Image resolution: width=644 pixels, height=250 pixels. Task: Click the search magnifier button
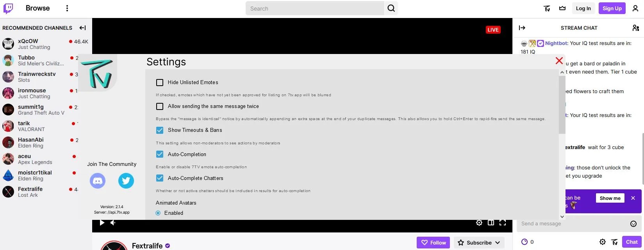point(391,8)
